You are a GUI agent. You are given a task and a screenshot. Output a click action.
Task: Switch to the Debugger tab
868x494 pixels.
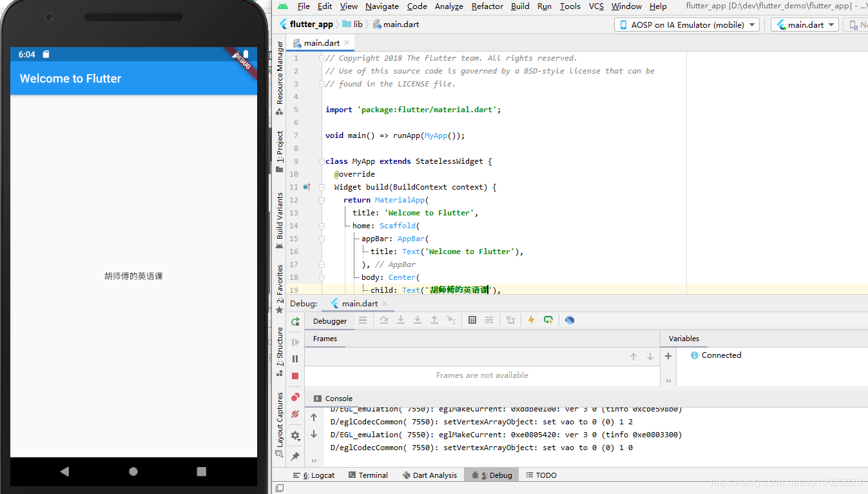coord(330,321)
